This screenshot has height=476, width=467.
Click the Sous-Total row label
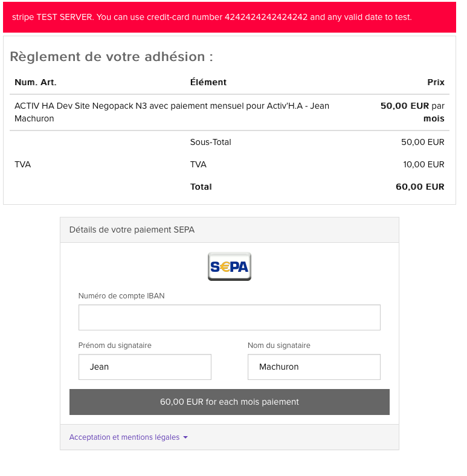pos(210,142)
